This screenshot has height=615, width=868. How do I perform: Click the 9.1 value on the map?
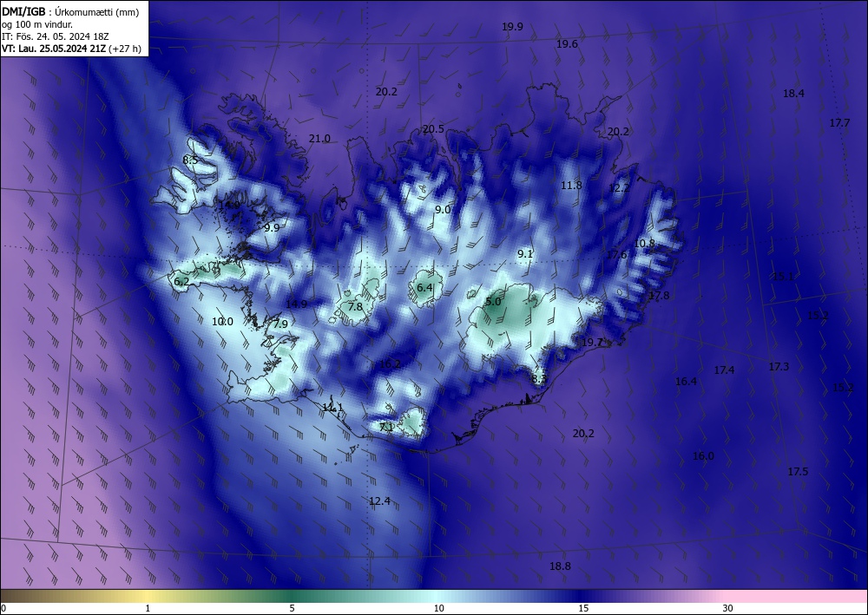coord(525,254)
